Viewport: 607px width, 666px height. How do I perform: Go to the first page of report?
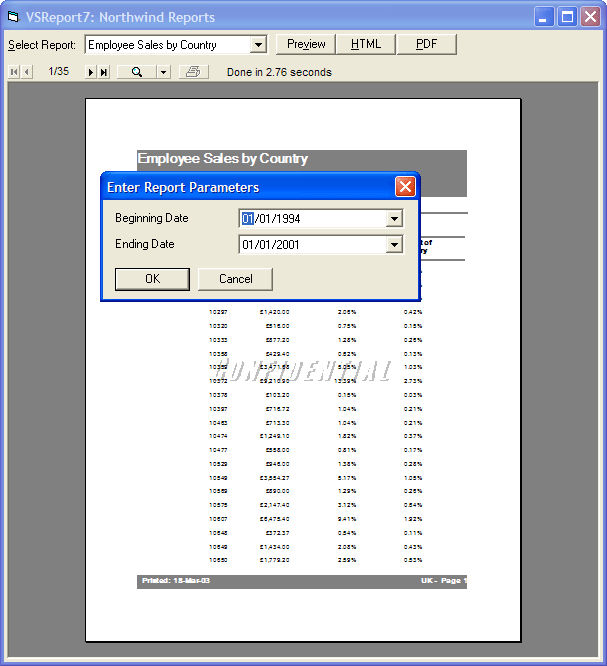pyautogui.click(x=14, y=72)
